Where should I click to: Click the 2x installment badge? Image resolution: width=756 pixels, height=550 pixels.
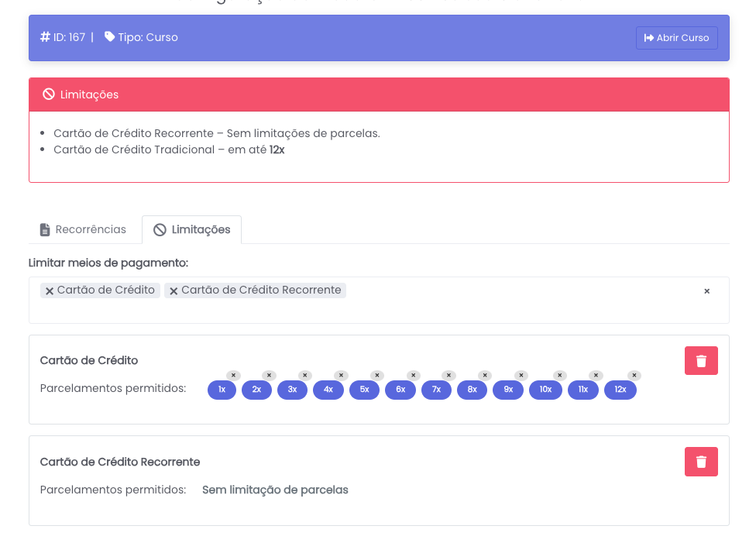(x=256, y=390)
